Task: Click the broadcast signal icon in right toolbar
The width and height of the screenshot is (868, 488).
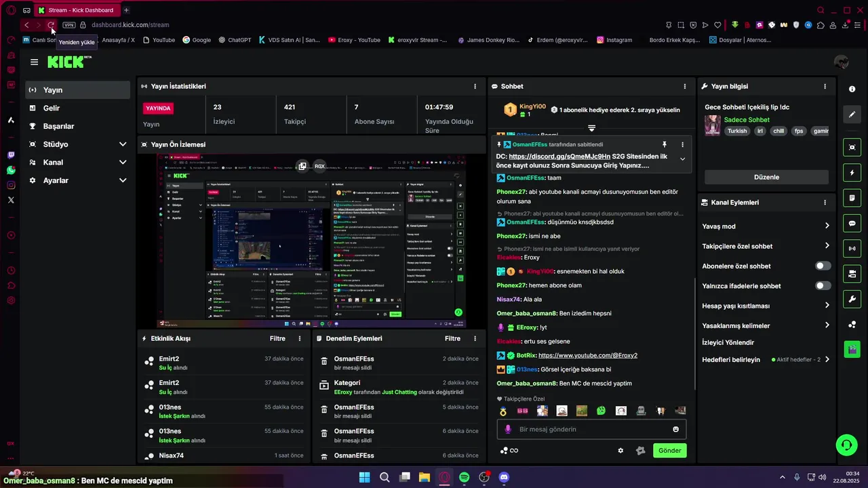Action: click(x=852, y=249)
